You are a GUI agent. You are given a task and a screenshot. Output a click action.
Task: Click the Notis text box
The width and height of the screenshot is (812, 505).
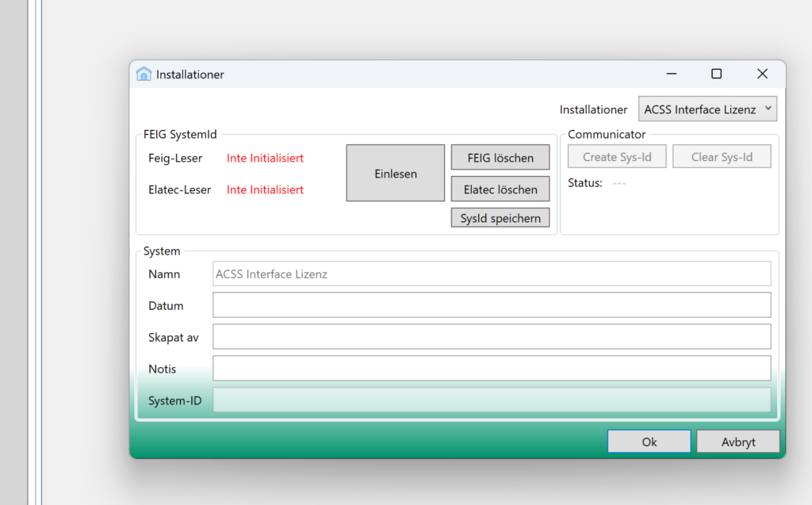tap(492, 369)
